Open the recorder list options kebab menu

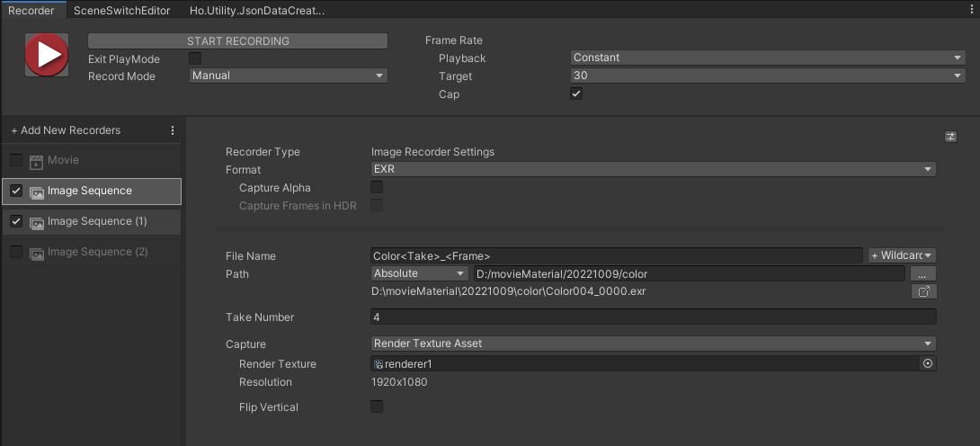(x=173, y=130)
